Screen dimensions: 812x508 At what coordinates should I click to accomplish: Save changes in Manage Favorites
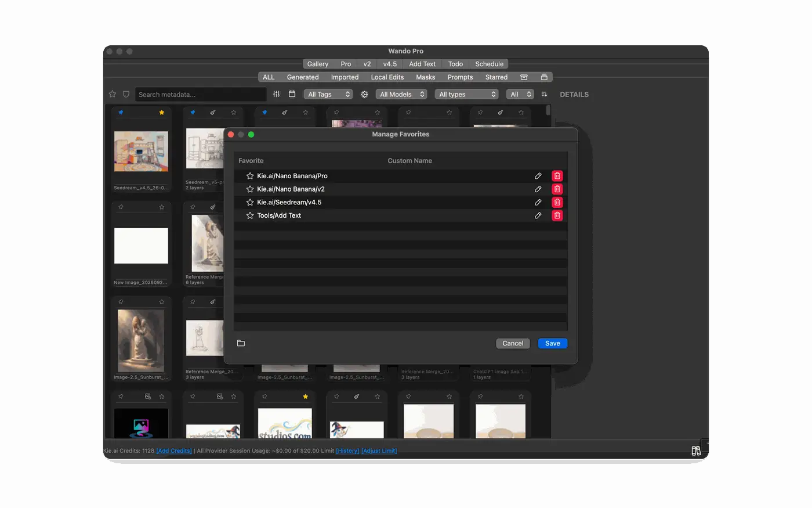pyautogui.click(x=553, y=343)
